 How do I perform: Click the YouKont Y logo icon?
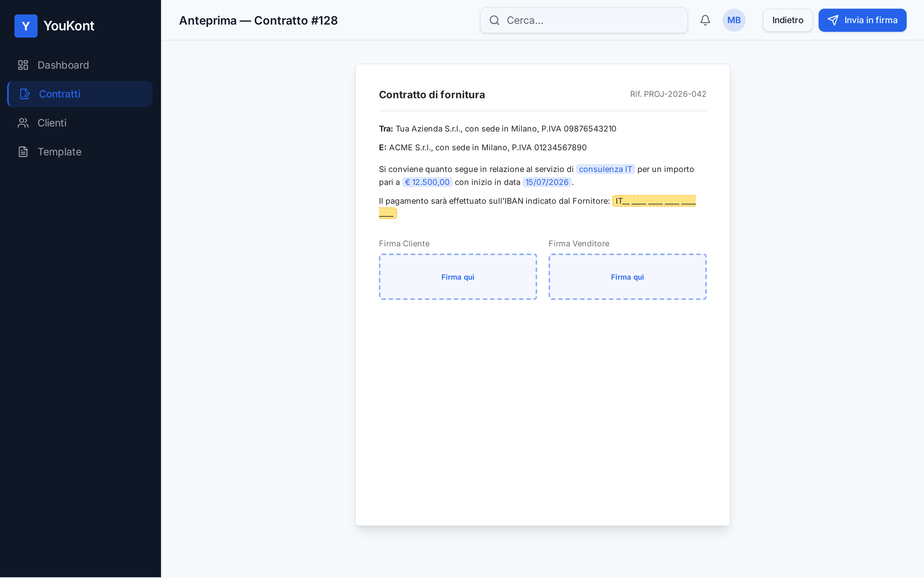click(26, 26)
